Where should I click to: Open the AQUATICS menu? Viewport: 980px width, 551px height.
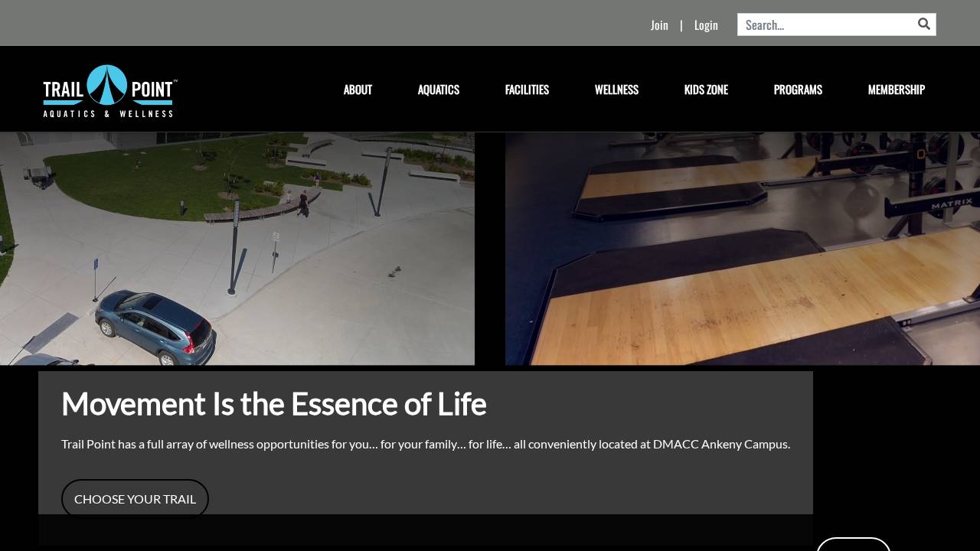(x=438, y=90)
